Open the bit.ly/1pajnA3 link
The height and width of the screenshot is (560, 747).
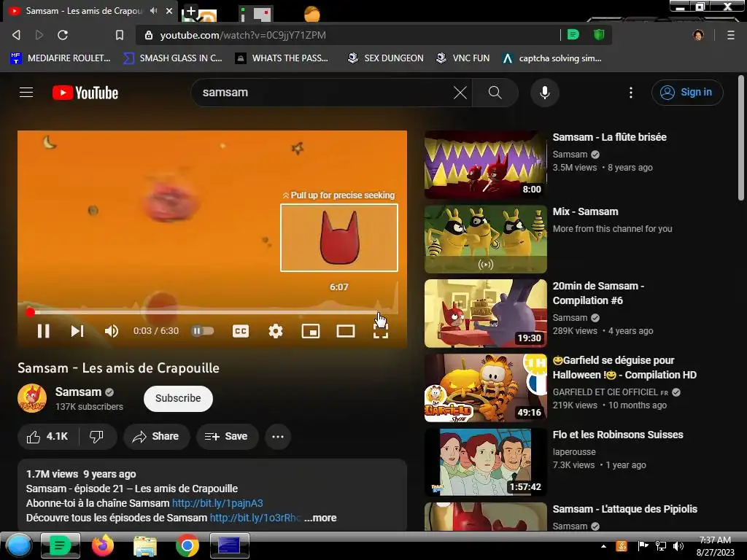click(x=217, y=503)
